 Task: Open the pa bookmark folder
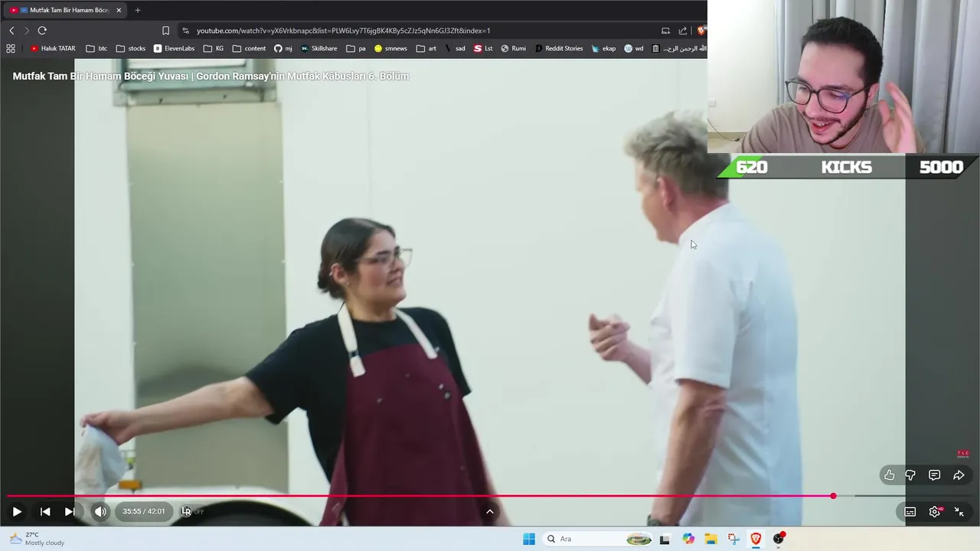[356, 48]
